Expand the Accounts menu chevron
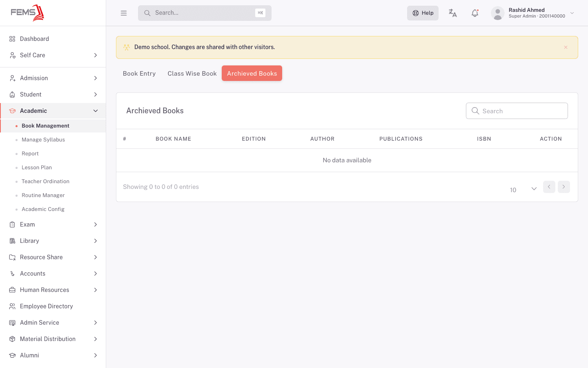Viewport: 588px width, 368px height. pos(96,274)
